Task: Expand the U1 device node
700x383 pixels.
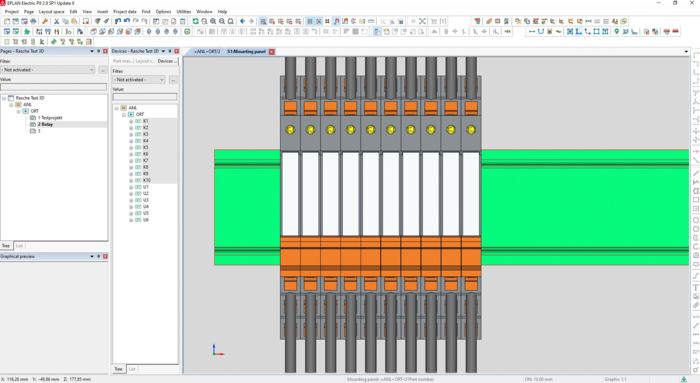Action: [x=131, y=187]
